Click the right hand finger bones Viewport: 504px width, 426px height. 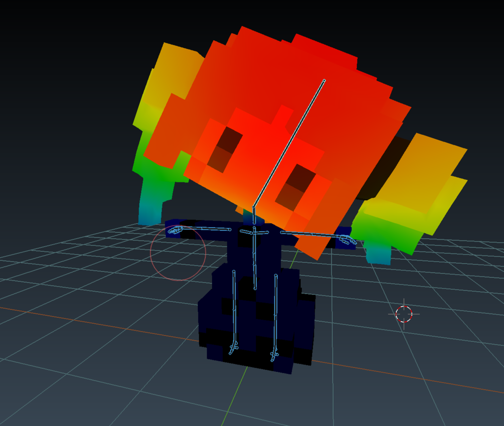point(347,240)
